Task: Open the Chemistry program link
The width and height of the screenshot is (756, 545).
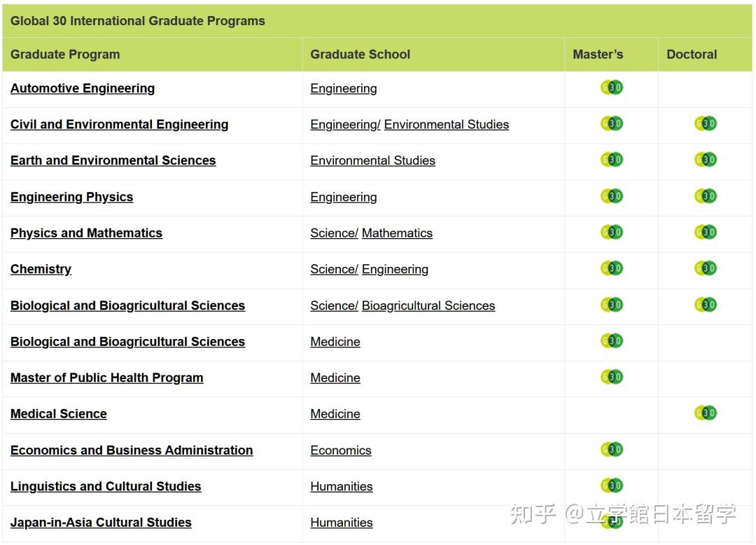Action: click(41, 269)
